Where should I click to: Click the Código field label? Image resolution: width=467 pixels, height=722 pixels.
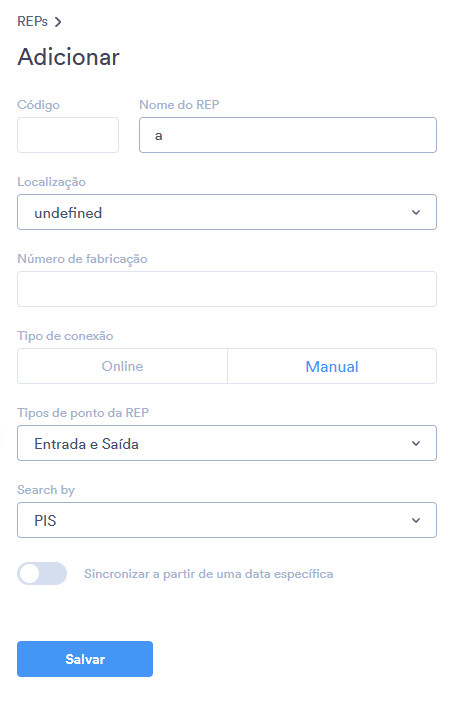(x=38, y=105)
